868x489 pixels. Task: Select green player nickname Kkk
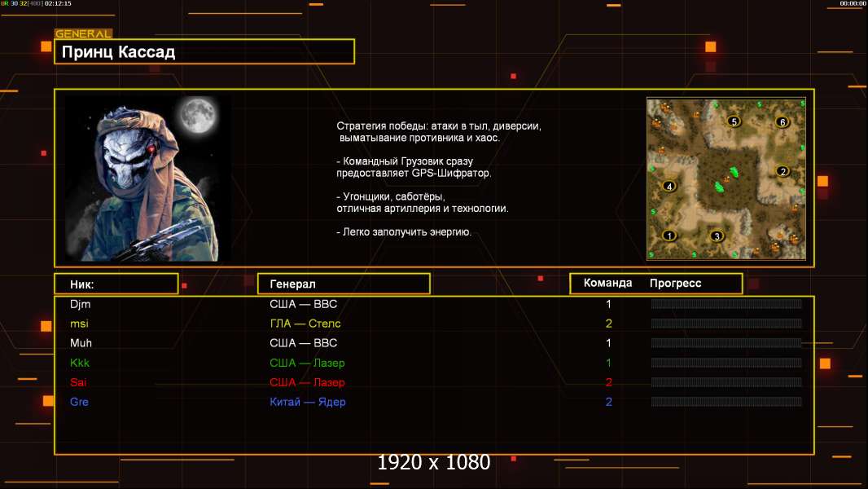(80, 363)
